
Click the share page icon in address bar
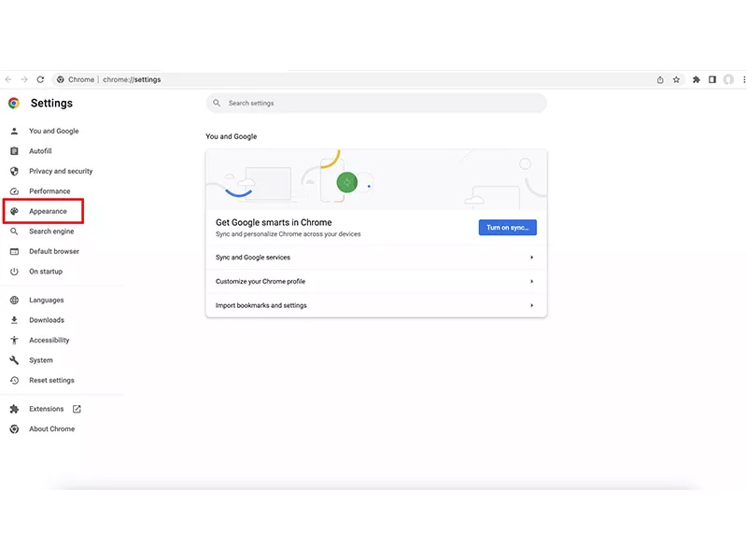pos(660,79)
